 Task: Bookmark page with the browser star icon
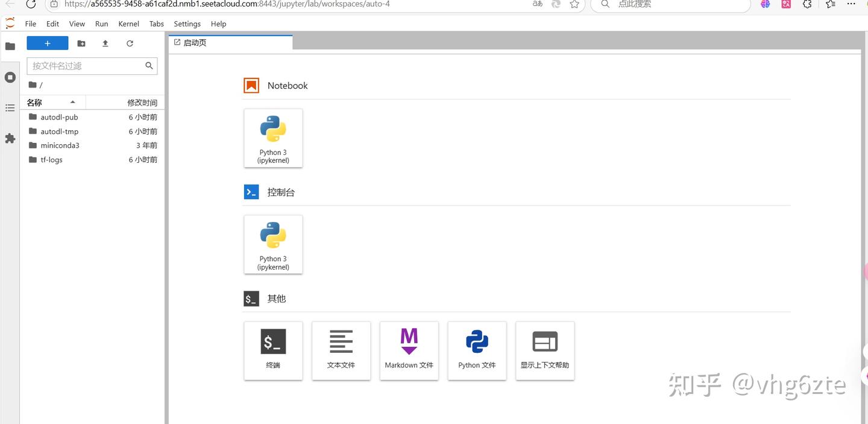point(574,4)
